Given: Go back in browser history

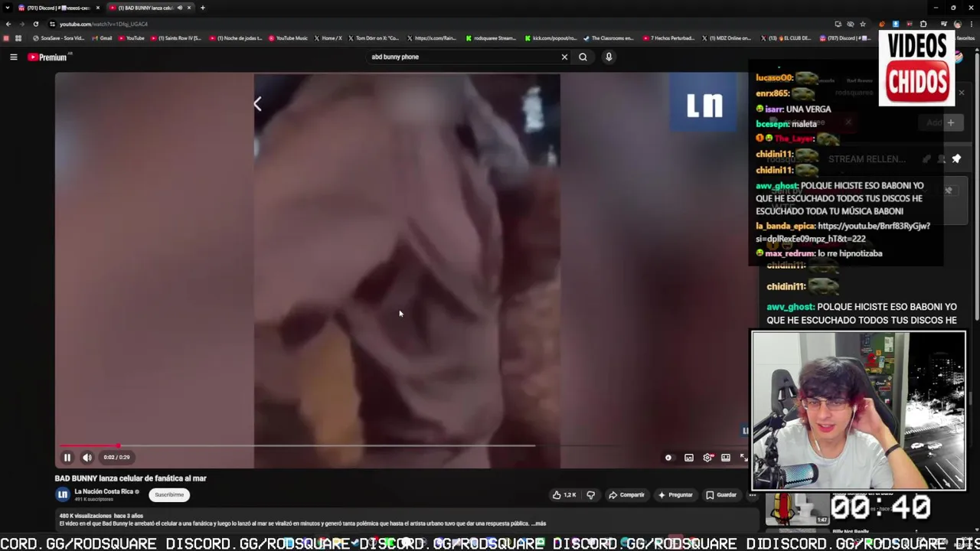Looking at the screenshot, I should (x=8, y=24).
